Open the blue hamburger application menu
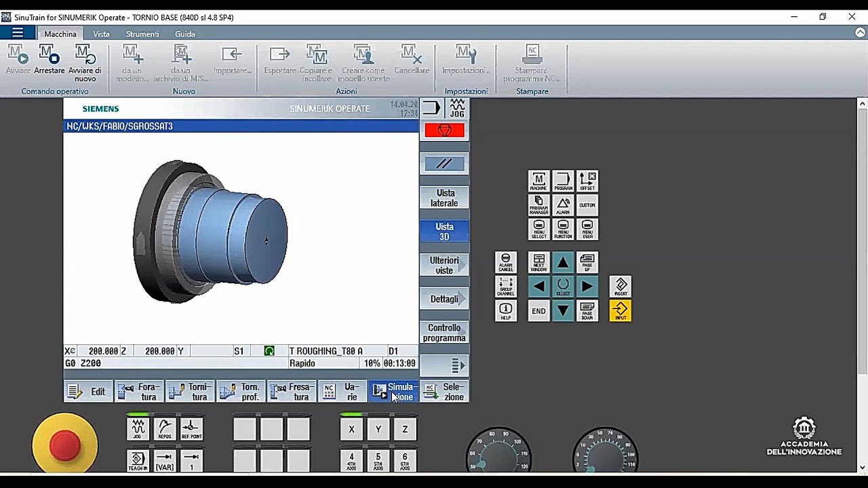 pyautogui.click(x=18, y=33)
